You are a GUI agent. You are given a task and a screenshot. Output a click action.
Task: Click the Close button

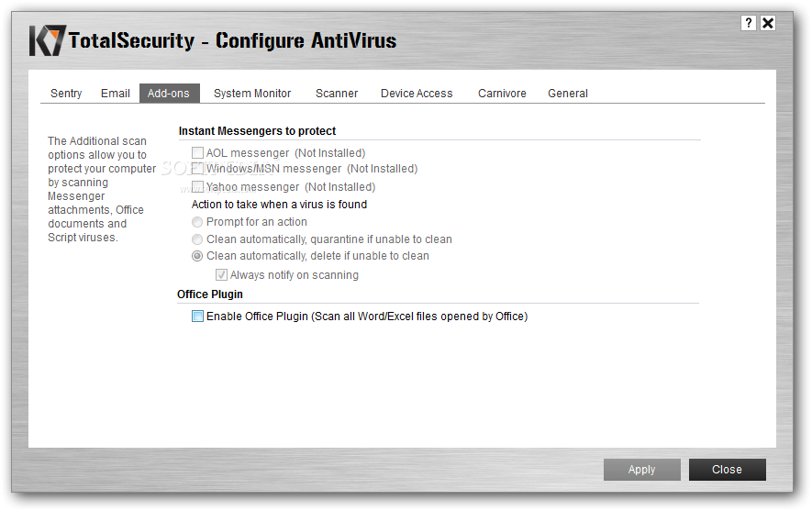click(x=727, y=470)
